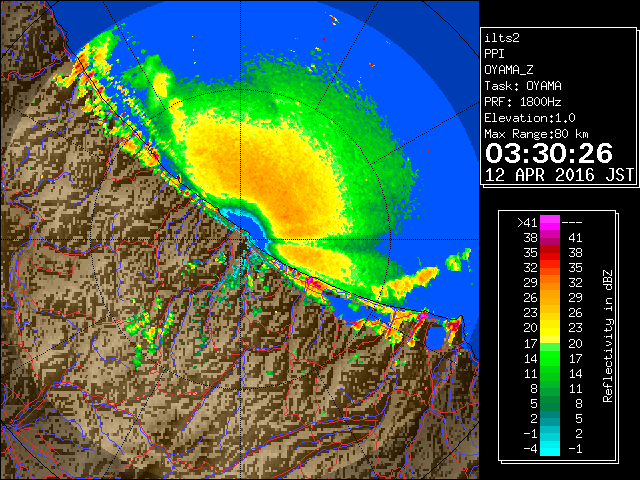Click the ">41" legend label
640x480 pixels.
[527, 222]
